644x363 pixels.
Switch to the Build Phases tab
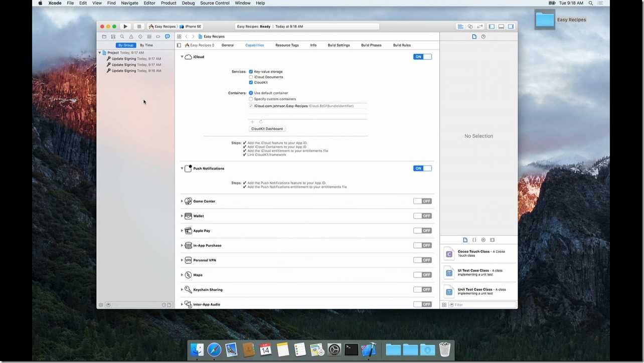371,45
